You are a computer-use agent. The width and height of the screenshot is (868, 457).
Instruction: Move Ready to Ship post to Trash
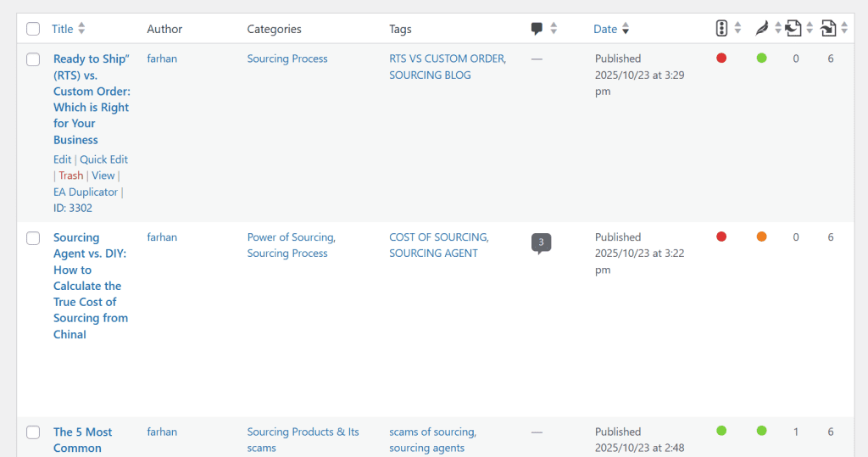click(71, 176)
